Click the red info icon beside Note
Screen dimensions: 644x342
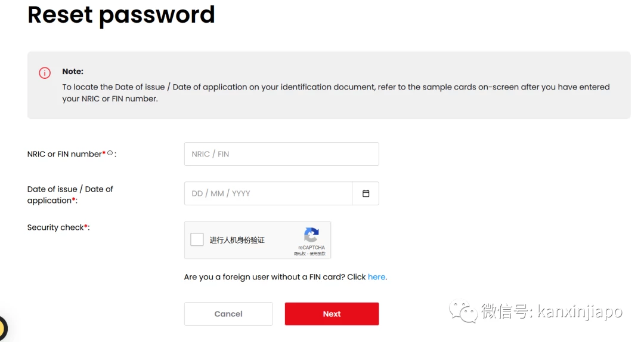point(44,73)
